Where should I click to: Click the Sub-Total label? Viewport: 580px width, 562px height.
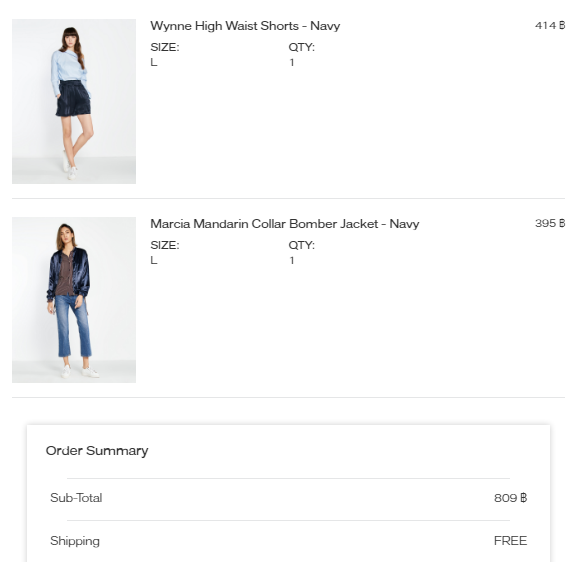coord(76,498)
